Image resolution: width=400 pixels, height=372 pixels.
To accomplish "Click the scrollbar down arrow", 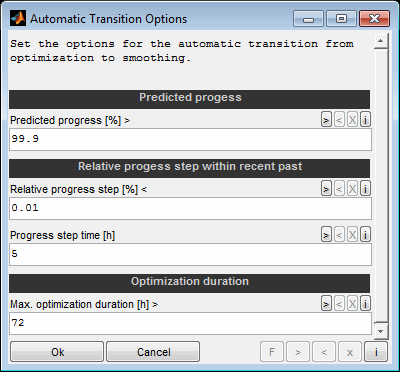I will 381,331.
